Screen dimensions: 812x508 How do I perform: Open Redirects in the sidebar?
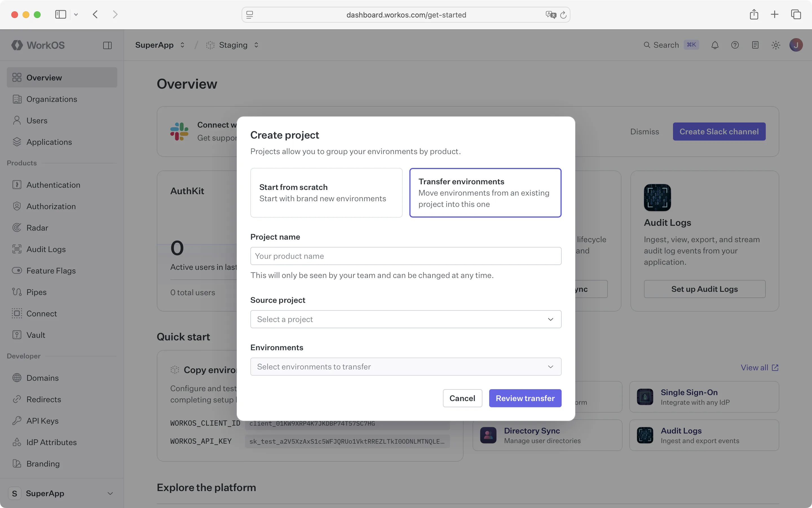coord(62,399)
